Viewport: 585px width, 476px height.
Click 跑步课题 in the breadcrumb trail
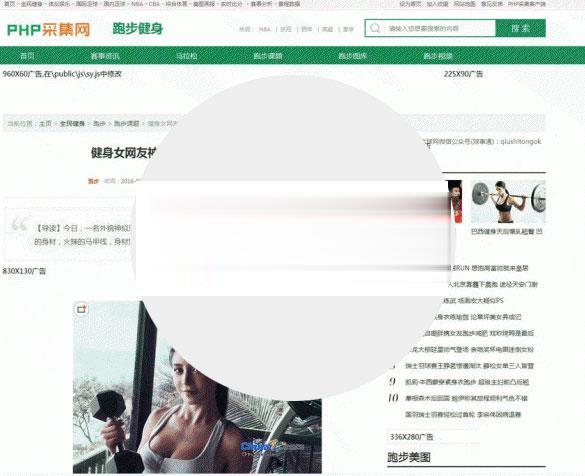click(x=126, y=123)
